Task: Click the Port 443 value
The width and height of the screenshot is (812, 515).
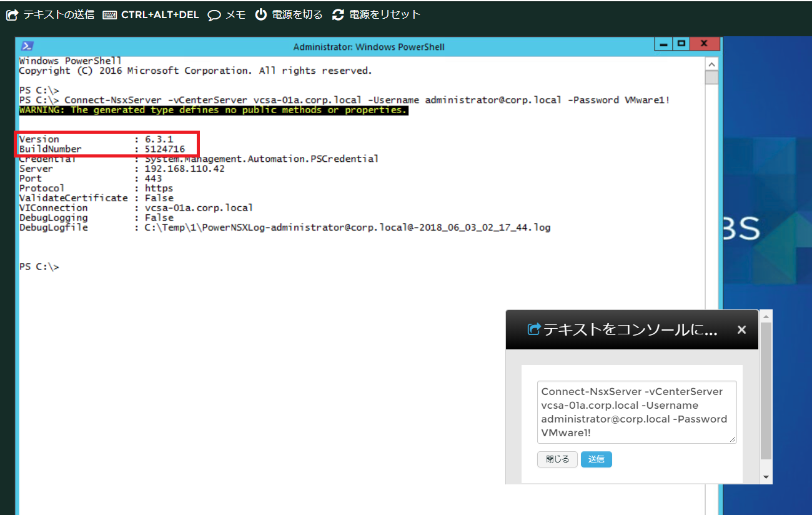Action: (153, 178)
